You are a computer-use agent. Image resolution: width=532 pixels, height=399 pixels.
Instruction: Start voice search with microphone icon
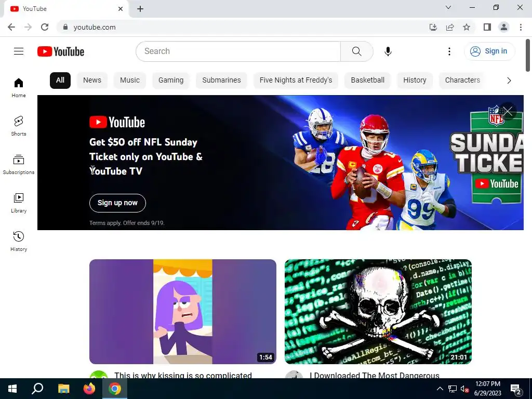pos(388,51)
